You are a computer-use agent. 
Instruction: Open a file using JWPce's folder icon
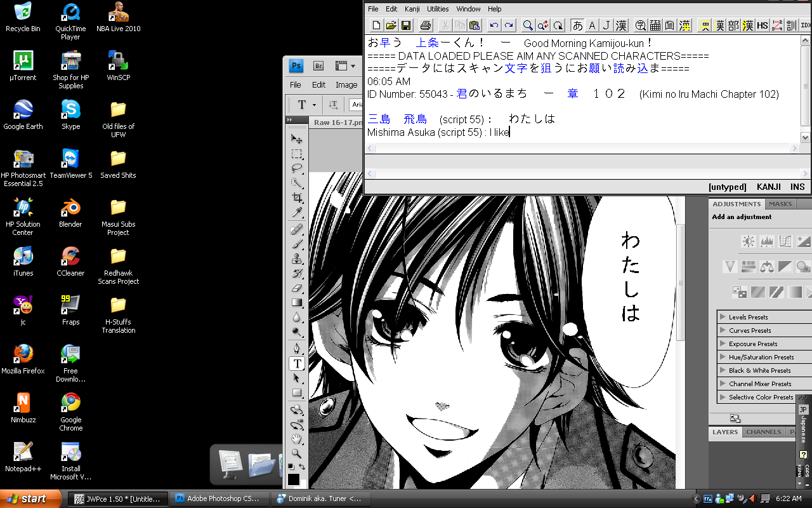(391, 25)
